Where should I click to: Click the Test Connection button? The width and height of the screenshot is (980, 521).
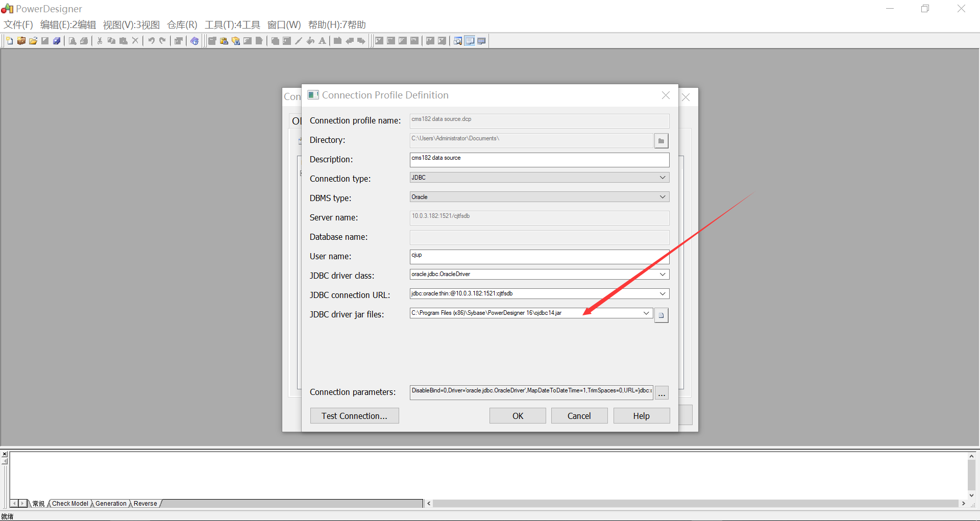pyautogui.click(x=354, y=416)
